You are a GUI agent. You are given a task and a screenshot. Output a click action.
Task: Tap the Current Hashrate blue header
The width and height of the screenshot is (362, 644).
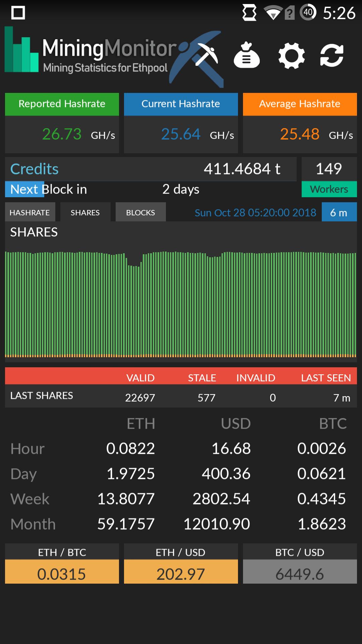(181, 104)
